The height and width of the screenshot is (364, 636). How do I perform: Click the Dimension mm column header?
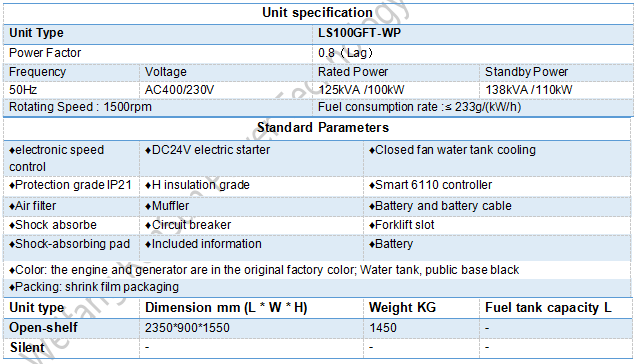coord(226,308)
